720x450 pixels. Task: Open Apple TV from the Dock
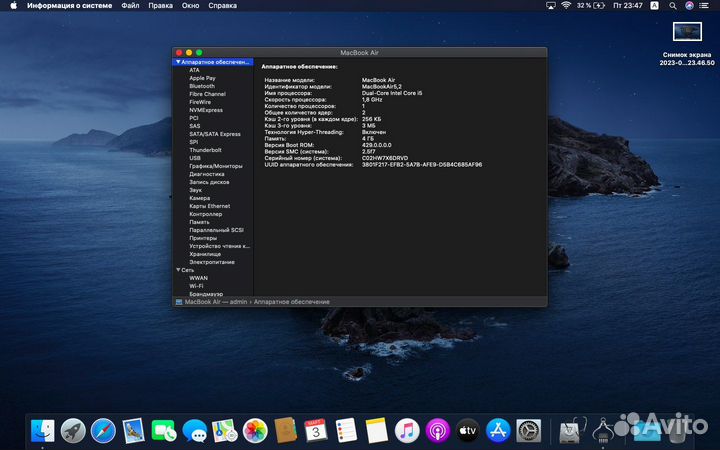point(467,431)
